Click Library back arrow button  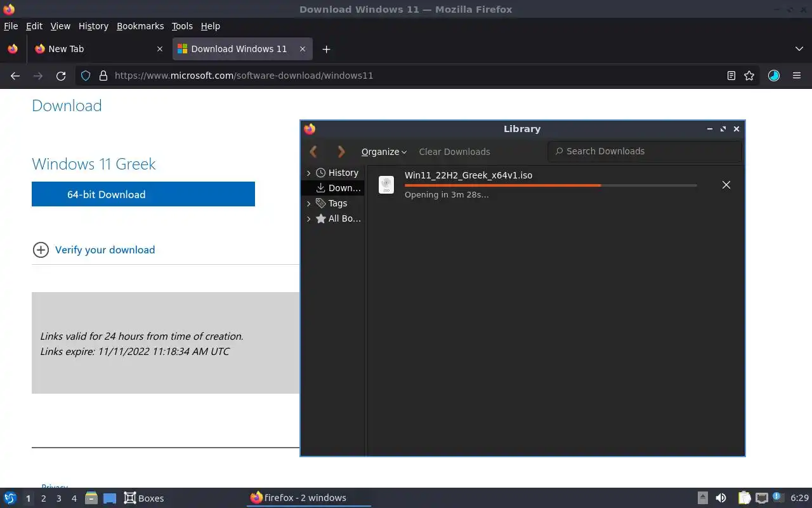pos(313,152)
